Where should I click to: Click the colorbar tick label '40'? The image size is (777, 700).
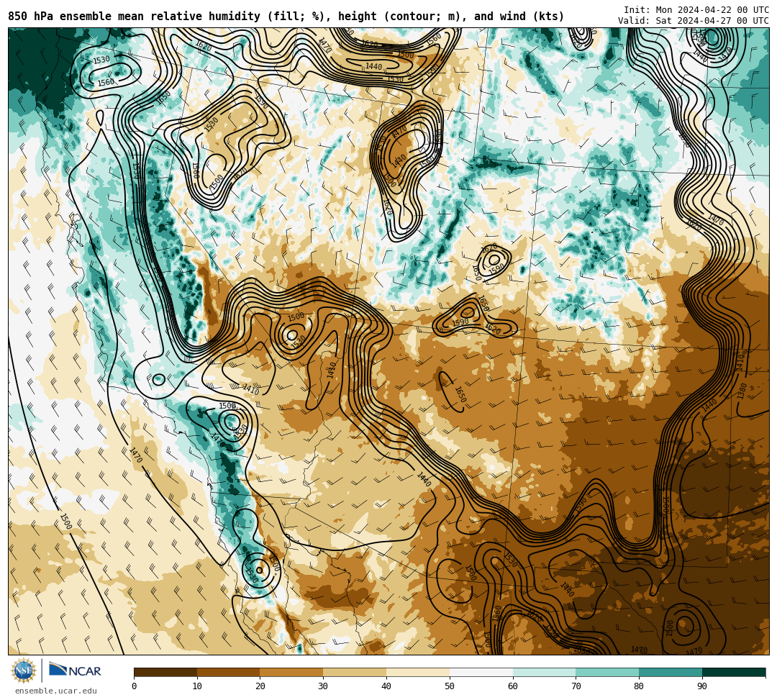click(x=386, y=686)
